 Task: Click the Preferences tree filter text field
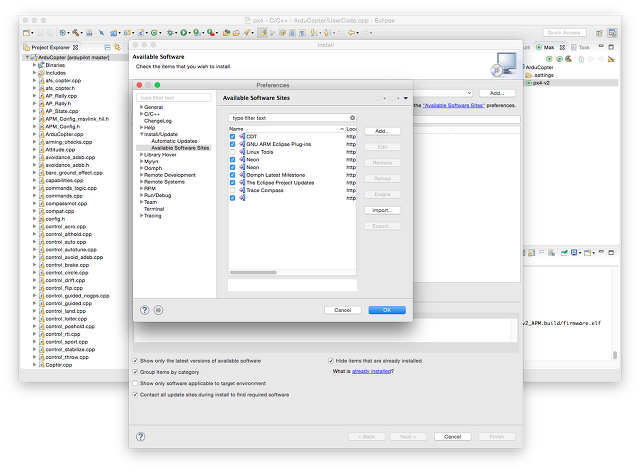point(173,98)
